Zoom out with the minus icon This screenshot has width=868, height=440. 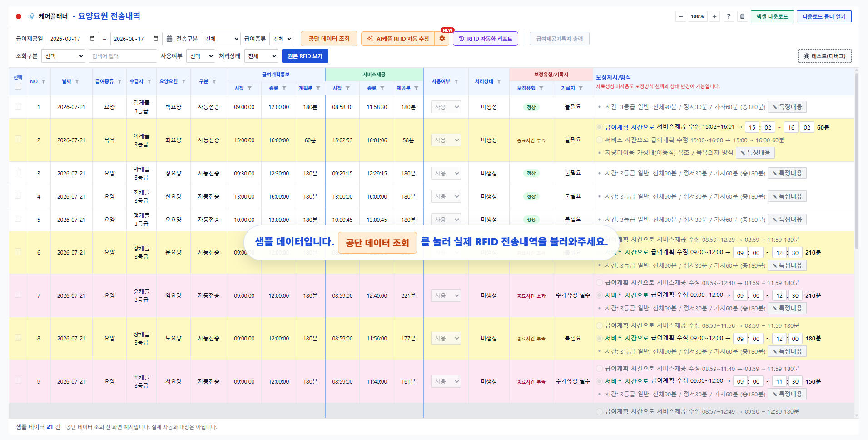(x=681, y=16)
